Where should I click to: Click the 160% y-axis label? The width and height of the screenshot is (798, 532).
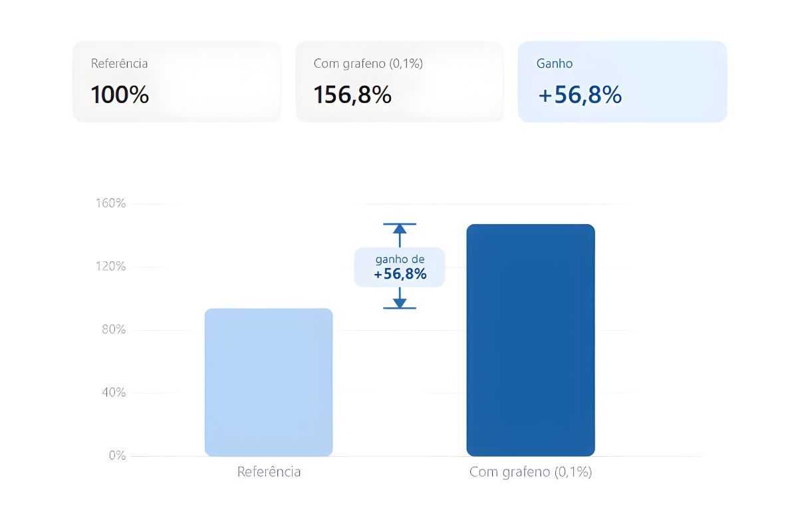point(110,203)
